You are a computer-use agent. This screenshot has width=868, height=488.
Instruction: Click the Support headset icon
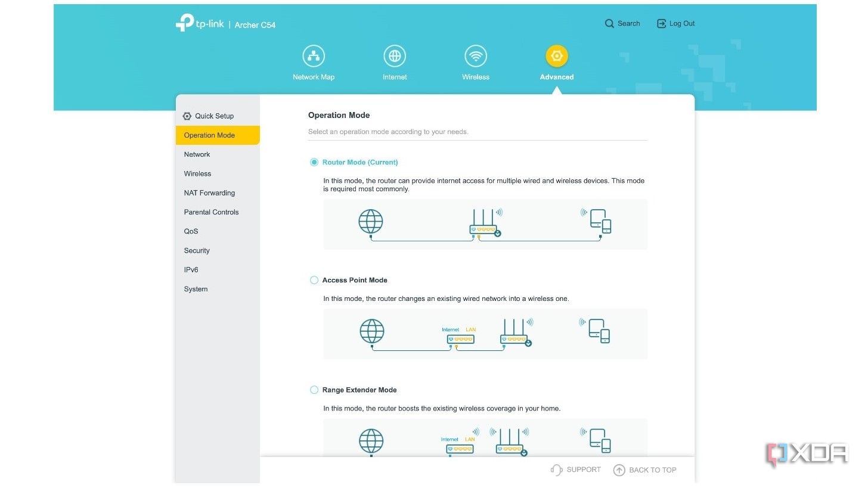click(557, 470)
